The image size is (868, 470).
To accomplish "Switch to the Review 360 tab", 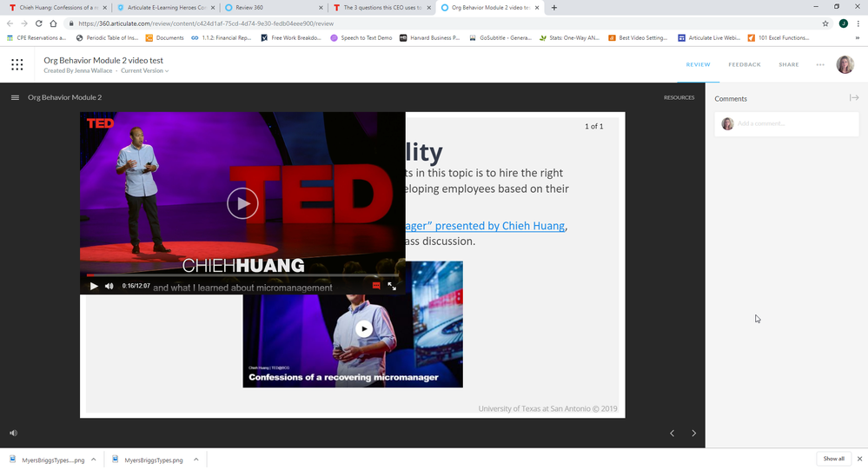I will pos(272,8).
